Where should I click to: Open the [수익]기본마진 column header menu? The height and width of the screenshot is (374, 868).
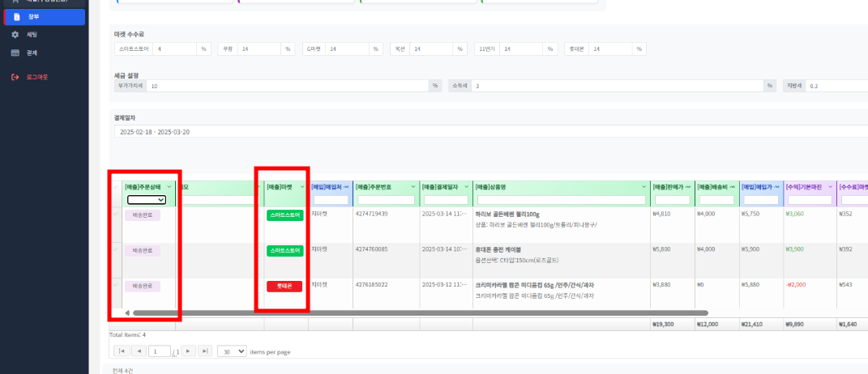point(830,187)
